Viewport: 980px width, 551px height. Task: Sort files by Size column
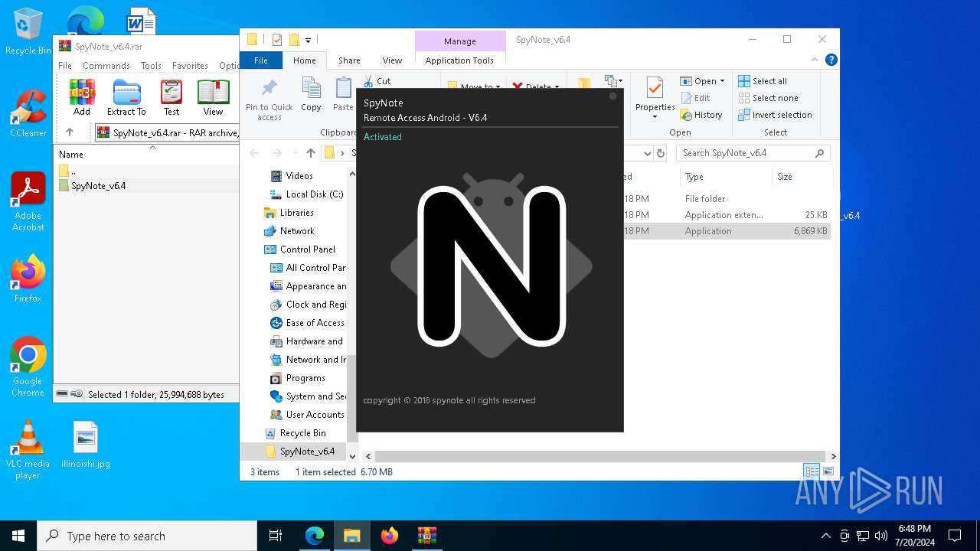pos(801,177)
